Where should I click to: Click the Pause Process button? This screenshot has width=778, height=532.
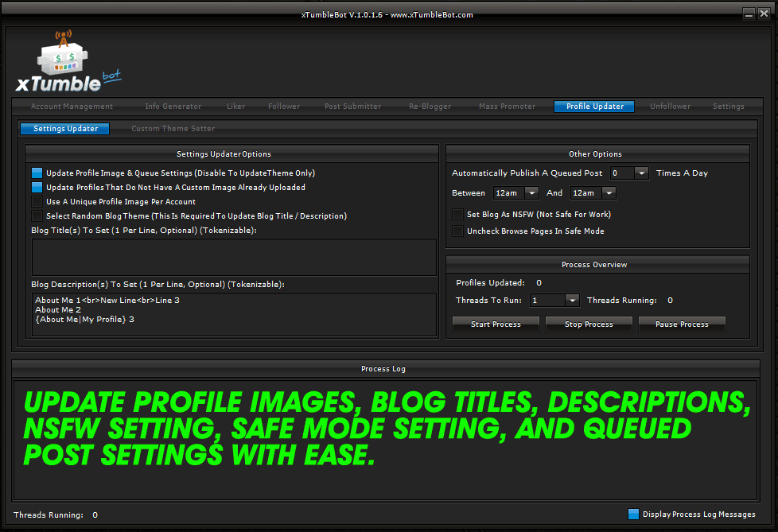tap(682, 324)
